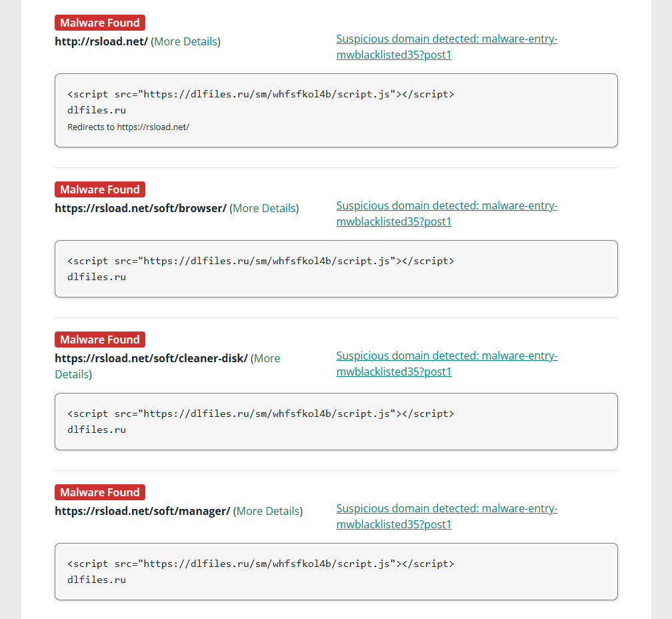The image size is (672, 619).
Task: Select the https://rsload.net/soft/manager/ URL heading
Action: (x=141, y=511)
